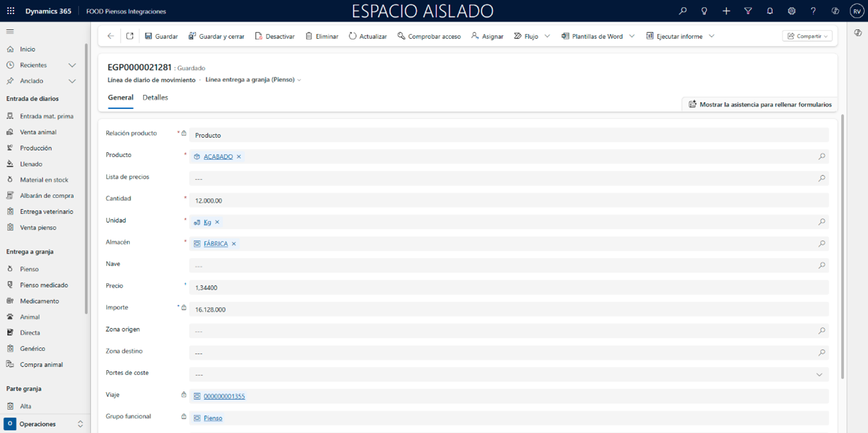Click the Cantidad input field
Viewport: 868px width, 433px height.
click(508, 200)
